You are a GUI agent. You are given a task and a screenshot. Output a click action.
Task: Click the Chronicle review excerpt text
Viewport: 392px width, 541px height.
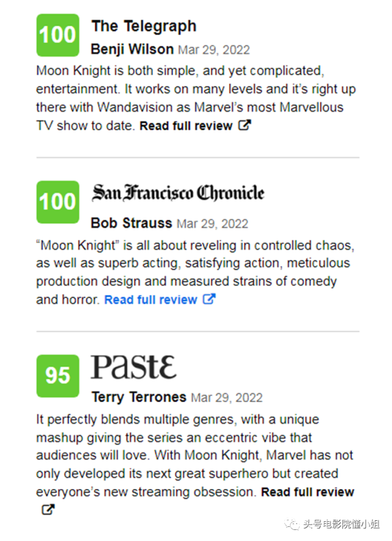point(196,263)
